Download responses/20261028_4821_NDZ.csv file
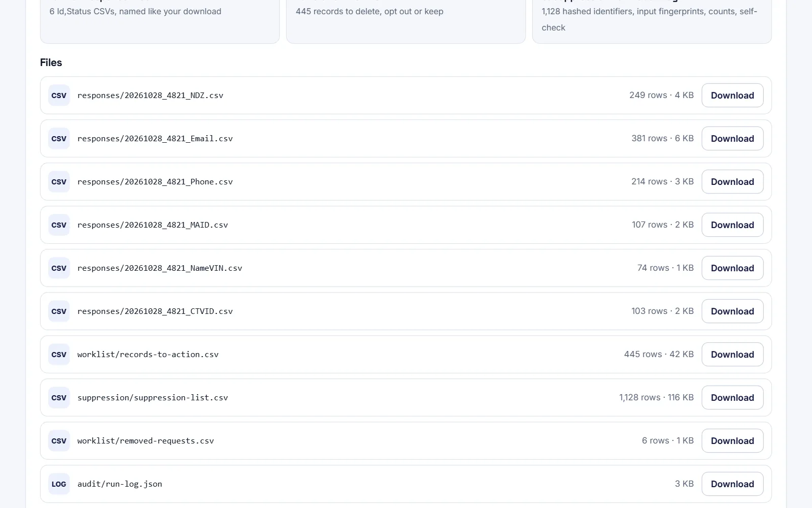 coord(732,96)
